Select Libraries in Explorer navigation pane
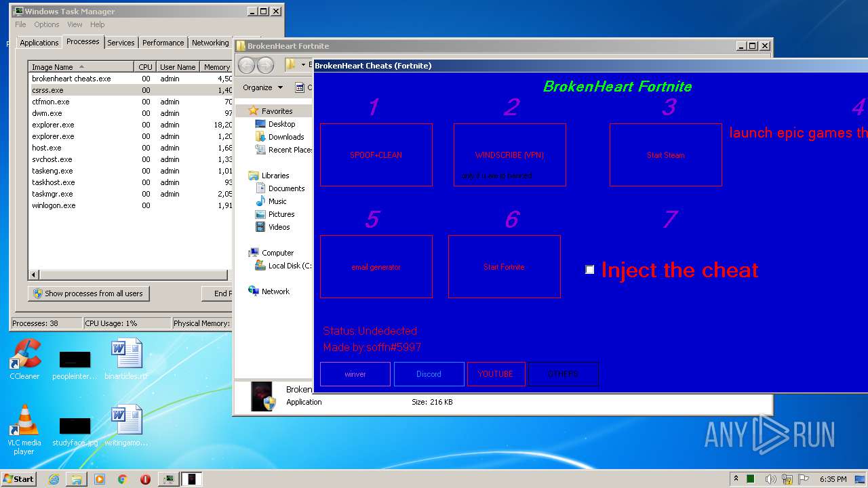 tap(269, 176)
